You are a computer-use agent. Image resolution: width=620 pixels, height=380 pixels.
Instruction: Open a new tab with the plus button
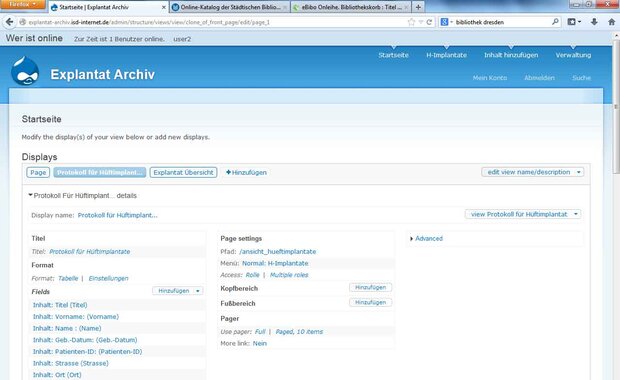click(x=418, y=7)
